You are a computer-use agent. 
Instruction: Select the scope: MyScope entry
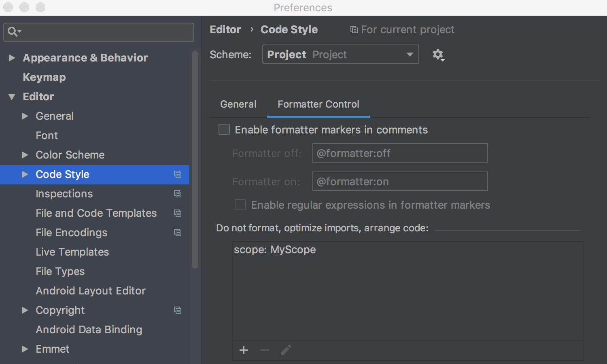[275, 250]
